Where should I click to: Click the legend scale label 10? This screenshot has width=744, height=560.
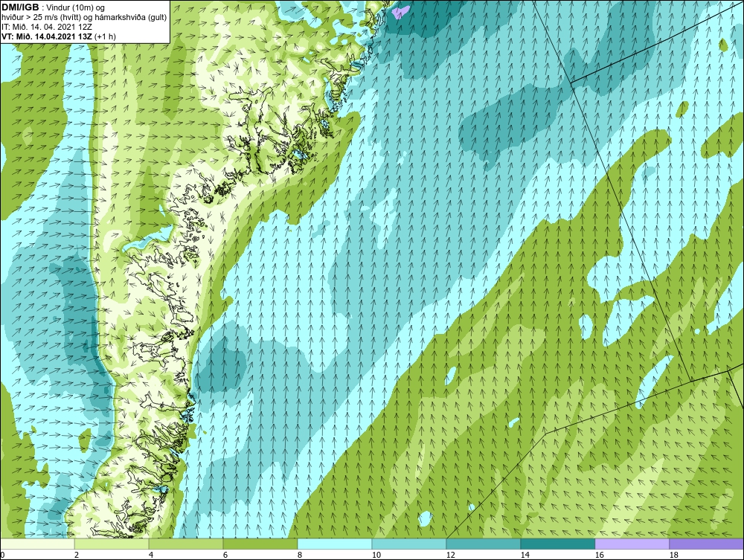376,555
